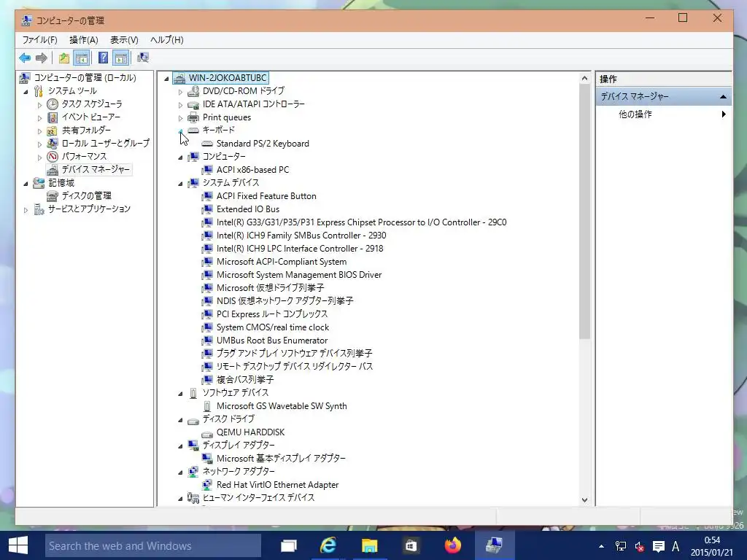This screenshot has height=560, width=747.
Task: Click the キーボード category keyboard icon
Action: [193, 130]
